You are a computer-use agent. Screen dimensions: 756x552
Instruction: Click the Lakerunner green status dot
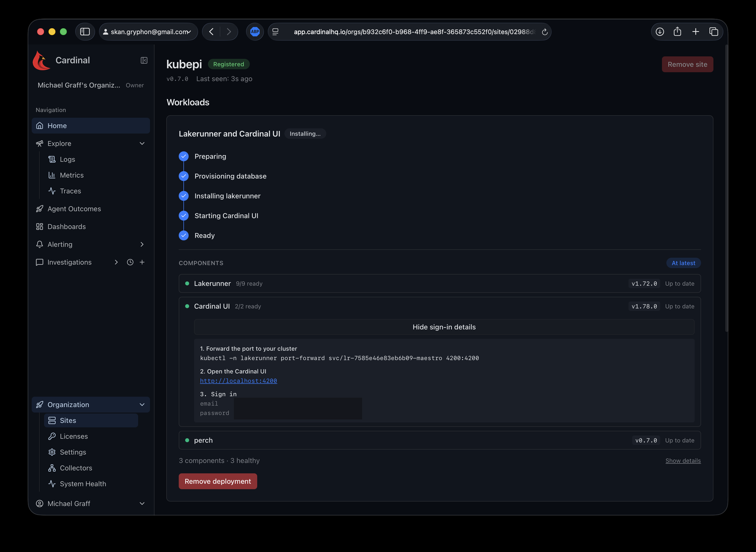pos(187,283)
